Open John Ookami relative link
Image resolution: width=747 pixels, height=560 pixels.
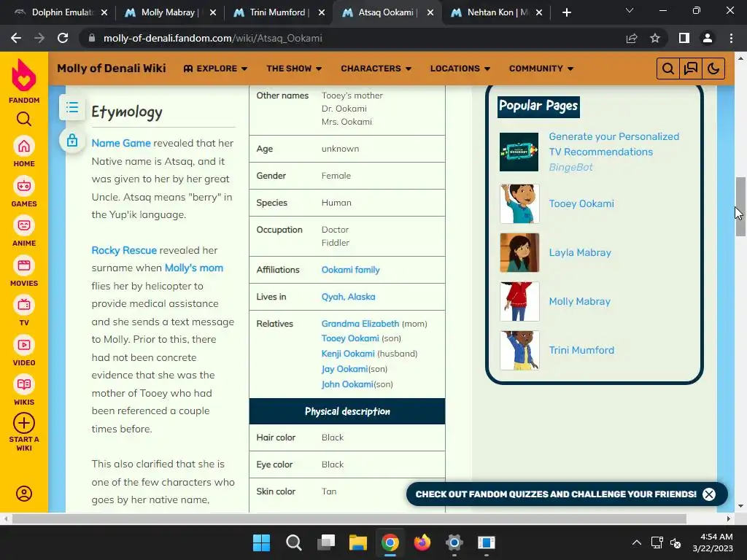point(347,384)
